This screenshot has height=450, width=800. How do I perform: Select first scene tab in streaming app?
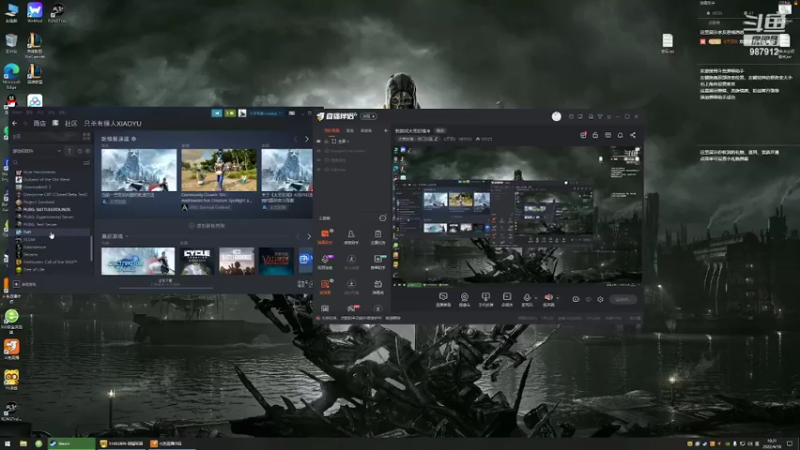(x=332, y=131)
